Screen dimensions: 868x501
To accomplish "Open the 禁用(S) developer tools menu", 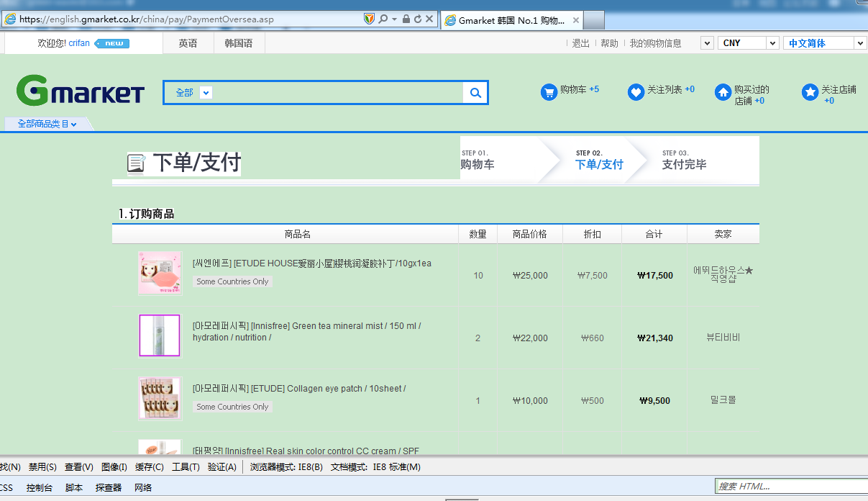I will tap(41, 467).
